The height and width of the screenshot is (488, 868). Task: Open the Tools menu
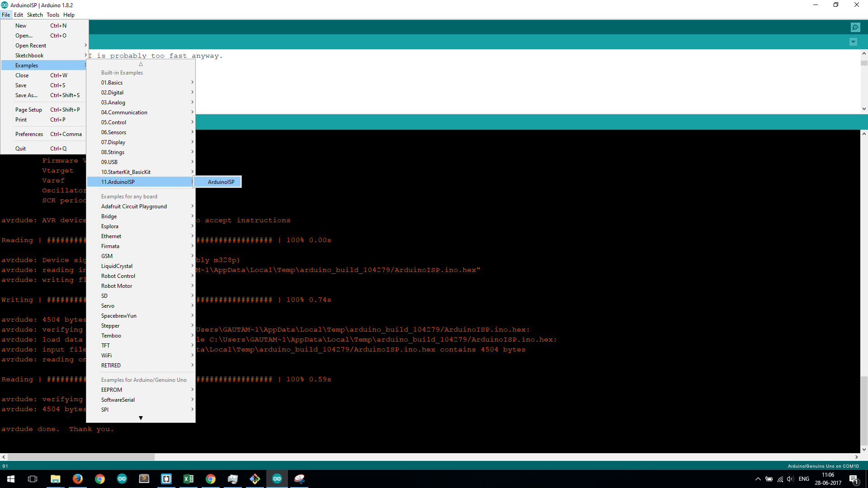click(53, 15)
